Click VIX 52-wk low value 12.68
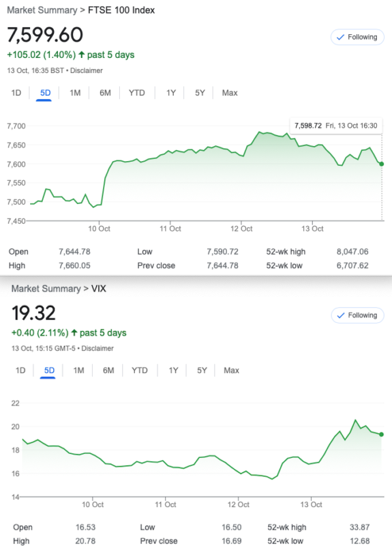Viewport: 392px width, 546px height. pyautogui.click(x=360, y=541)
